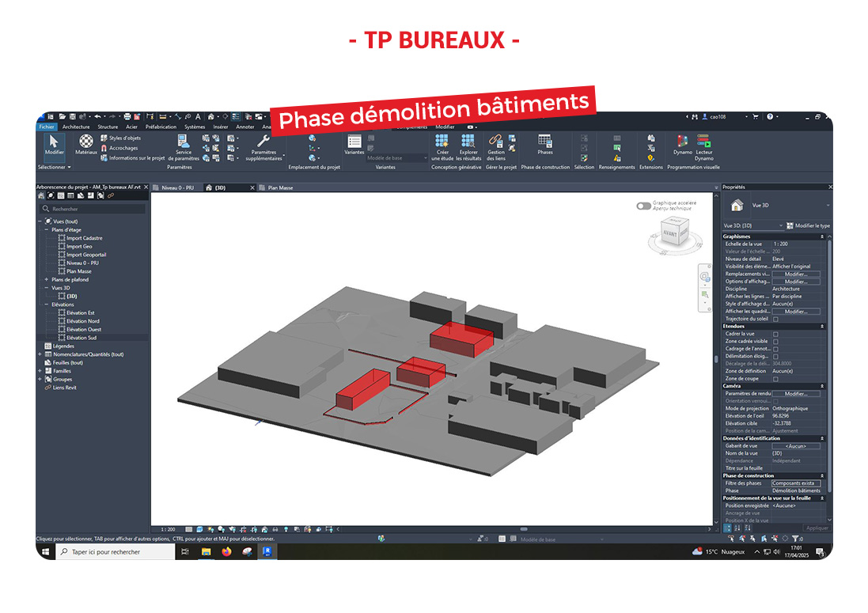Click Modifier button for Paramètres de rendu
This screenshot has width=868, height=613.
coord(796,394)
